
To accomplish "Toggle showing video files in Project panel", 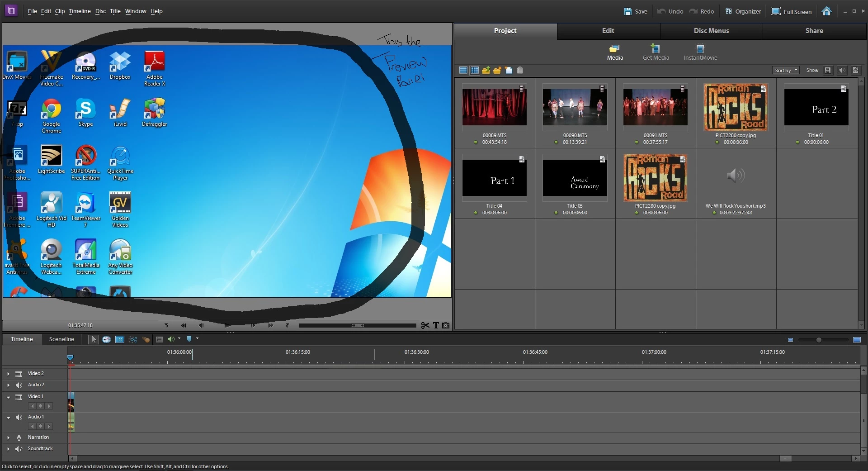I will pyautogui.click(x=828, y=70).
